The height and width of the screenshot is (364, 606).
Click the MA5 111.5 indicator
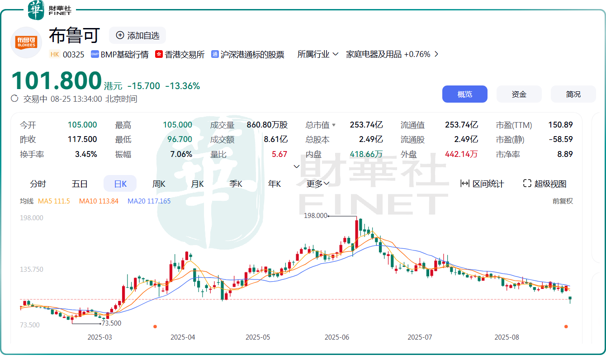pos(54,201)
